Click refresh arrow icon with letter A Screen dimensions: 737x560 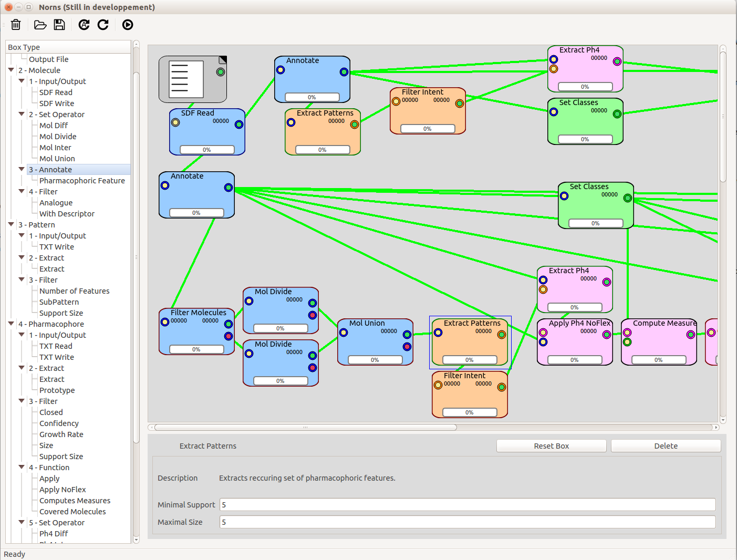tap(84, 25)
